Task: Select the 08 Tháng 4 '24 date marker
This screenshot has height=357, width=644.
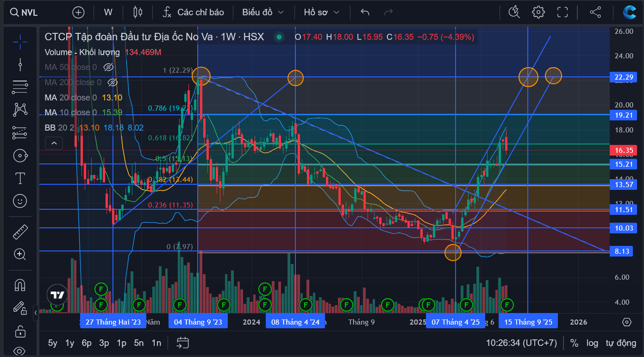Action: 295,322
